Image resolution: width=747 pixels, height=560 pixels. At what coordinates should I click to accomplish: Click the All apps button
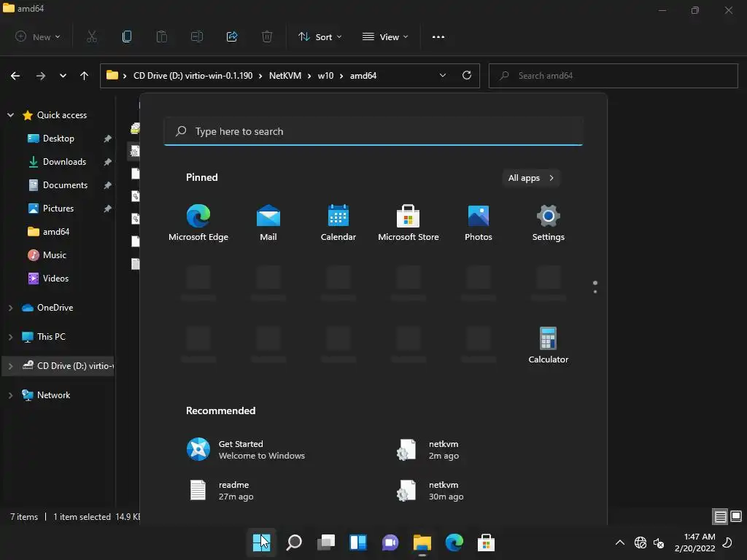pos(531,178)
